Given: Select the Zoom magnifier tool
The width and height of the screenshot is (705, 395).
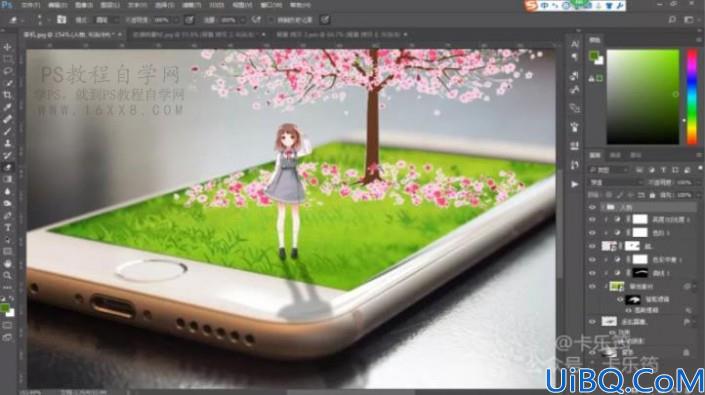Looking at the screenshot, I should pos(8,275).
